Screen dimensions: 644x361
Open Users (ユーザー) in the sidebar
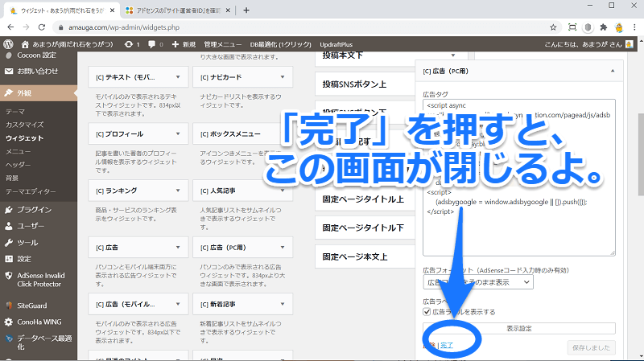(x=32, y=226)
